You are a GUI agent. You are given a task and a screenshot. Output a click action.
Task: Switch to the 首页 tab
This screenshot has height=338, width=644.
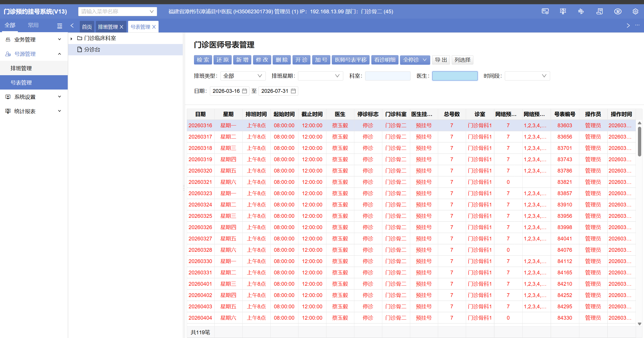(87, 27)
